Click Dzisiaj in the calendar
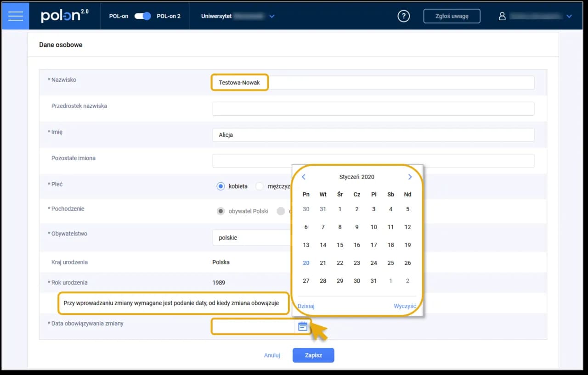588x375 pixels. (306, 306)
